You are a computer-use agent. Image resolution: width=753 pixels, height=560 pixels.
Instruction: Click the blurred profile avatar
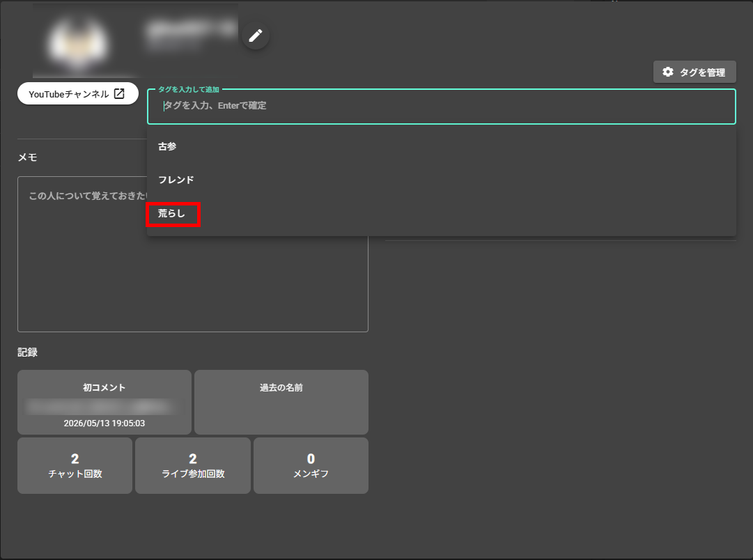point(78,42)
